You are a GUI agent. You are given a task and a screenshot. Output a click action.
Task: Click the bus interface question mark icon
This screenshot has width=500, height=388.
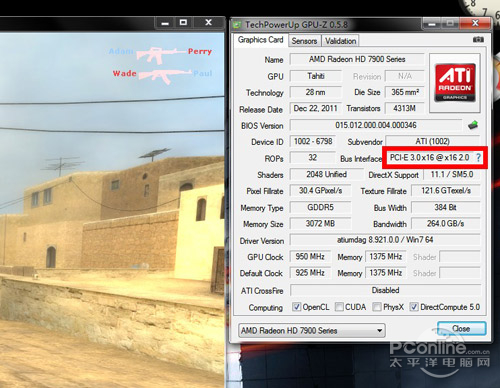coord(478,157)
